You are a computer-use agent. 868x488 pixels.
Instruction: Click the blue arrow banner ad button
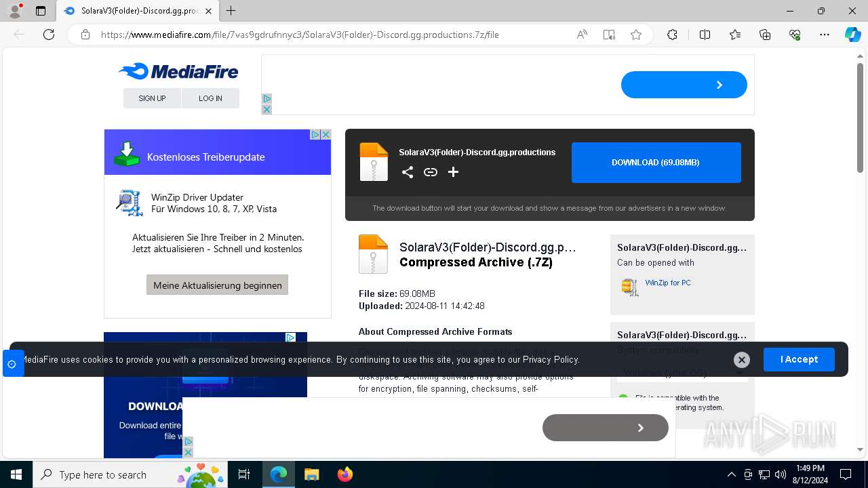coord(684,85)
